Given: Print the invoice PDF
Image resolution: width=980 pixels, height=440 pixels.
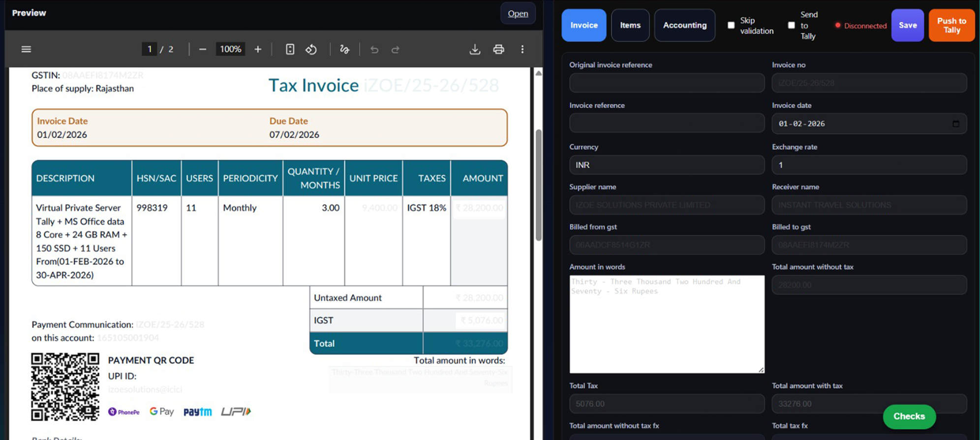Looking at the screenshot, I should coord(498,49).
